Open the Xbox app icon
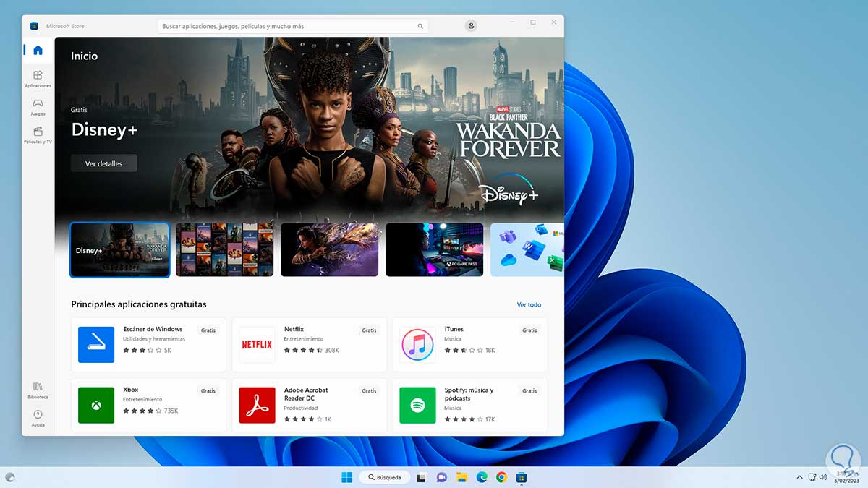 click(96, 406)
